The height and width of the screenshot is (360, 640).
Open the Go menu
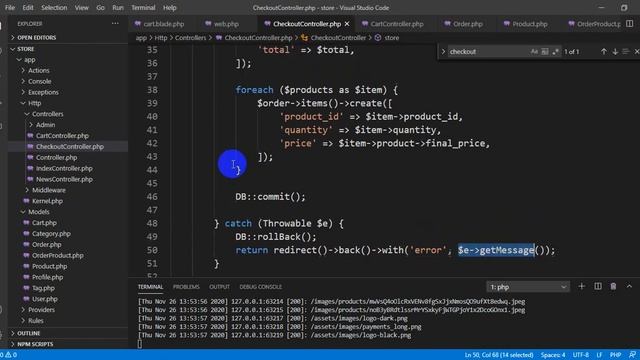[100, 7]
